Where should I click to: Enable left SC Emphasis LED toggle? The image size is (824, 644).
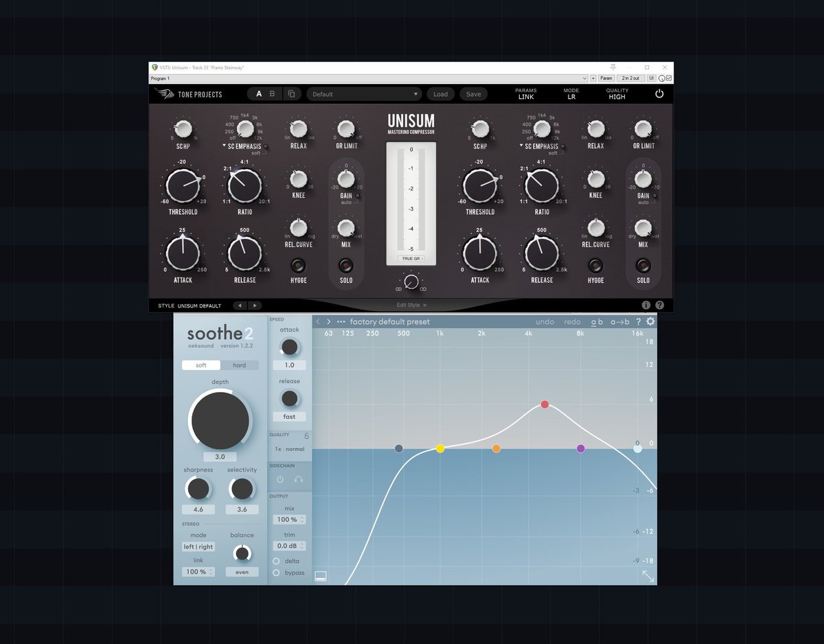coord(266,146)
